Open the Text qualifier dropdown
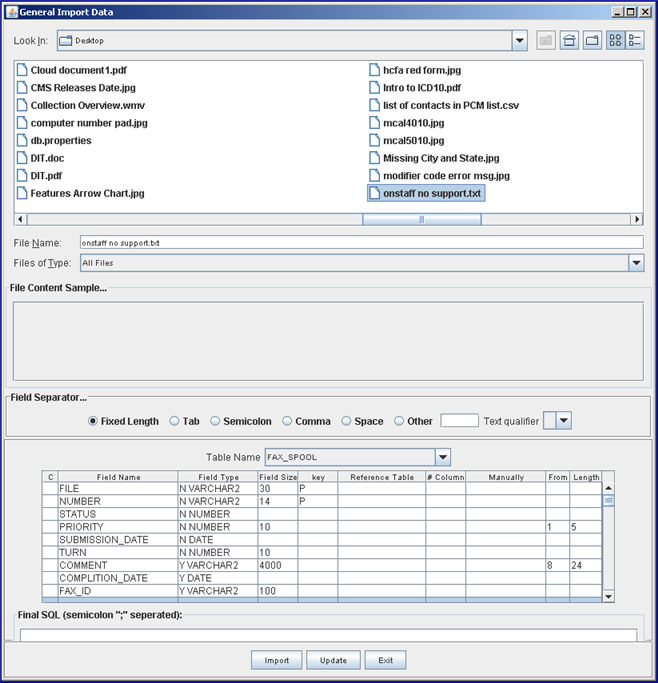The image size is (658, 683). point(564,420)
